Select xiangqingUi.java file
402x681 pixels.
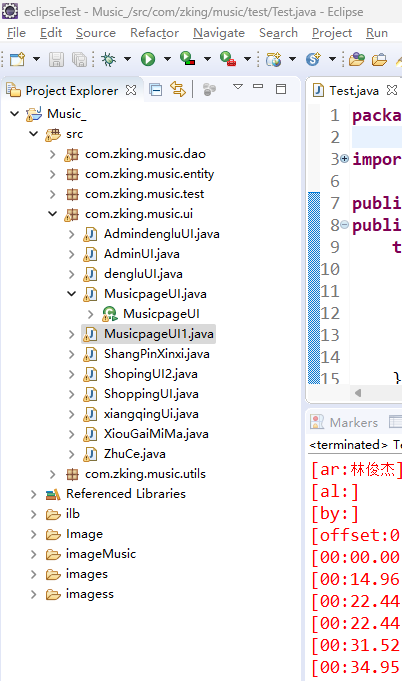tap(151, 413)
